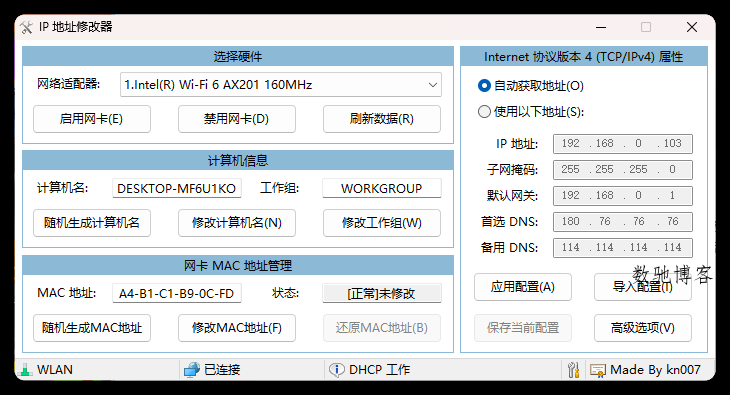Click 修改工作组(W) button
730x395 pixels.
click(x=382, y=223)
